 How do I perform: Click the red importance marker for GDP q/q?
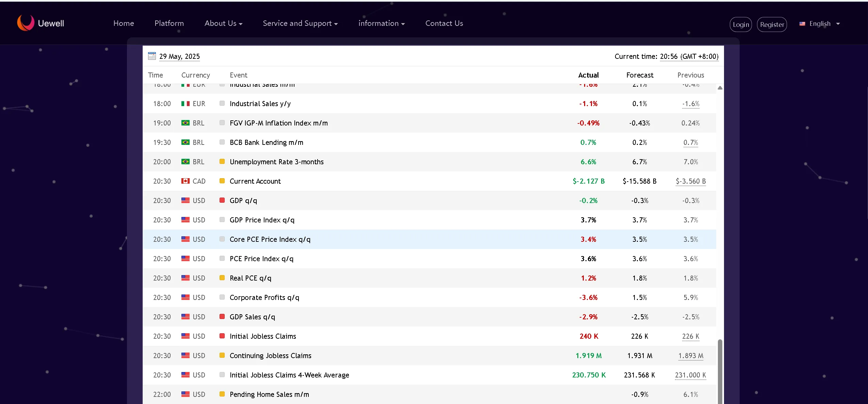222,200
